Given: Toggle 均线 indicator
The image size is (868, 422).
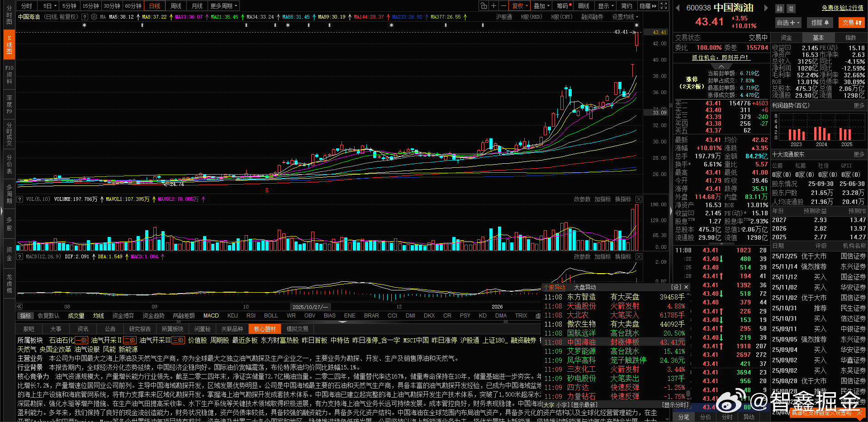Looking at the screenshot, I should click(x=99, y=316).
